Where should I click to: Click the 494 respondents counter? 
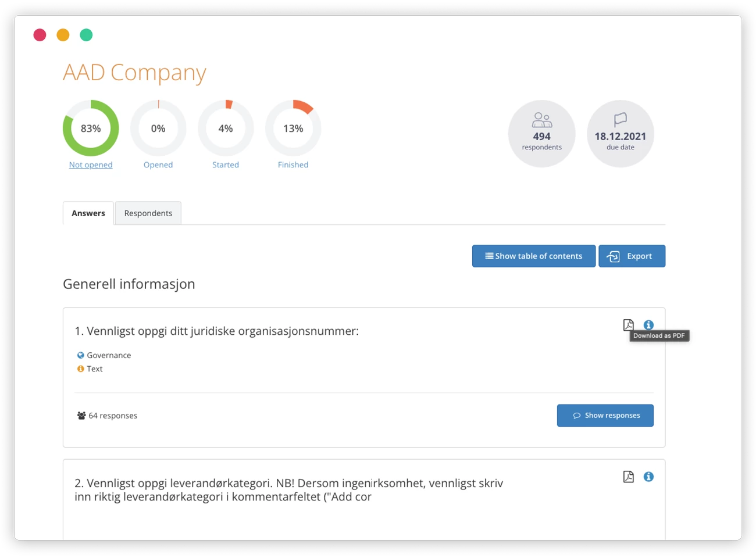(542, 134)
